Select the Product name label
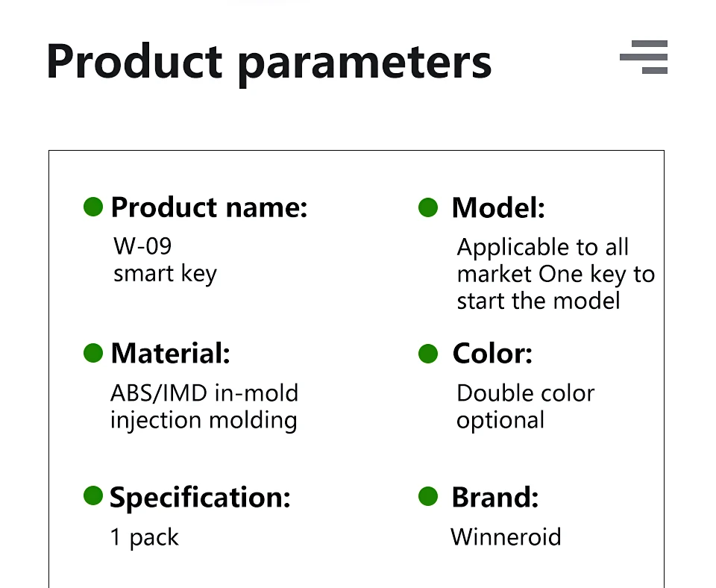716x588 pixels. [x=209, y=207]
